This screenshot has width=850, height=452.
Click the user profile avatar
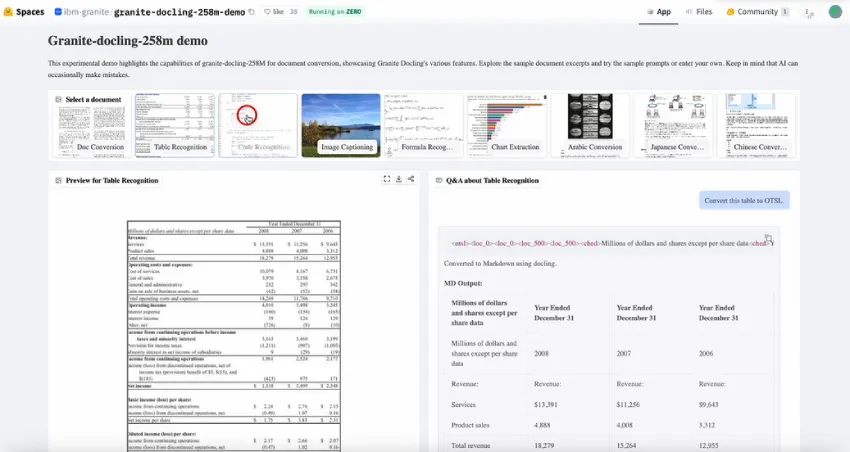[x=835, y=11]
